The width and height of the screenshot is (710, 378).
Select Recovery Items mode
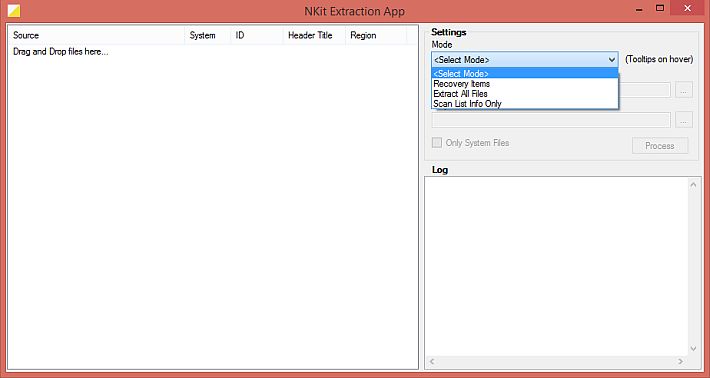click(x=525, y=84)
